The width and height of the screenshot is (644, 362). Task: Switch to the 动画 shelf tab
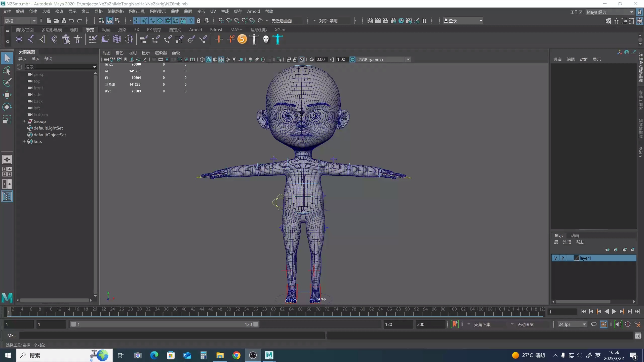pyautogui.click(x=106, y=29)
